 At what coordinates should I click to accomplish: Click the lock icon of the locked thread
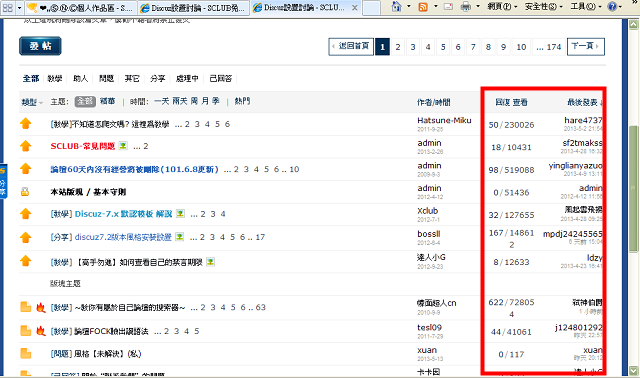[25, 191]
